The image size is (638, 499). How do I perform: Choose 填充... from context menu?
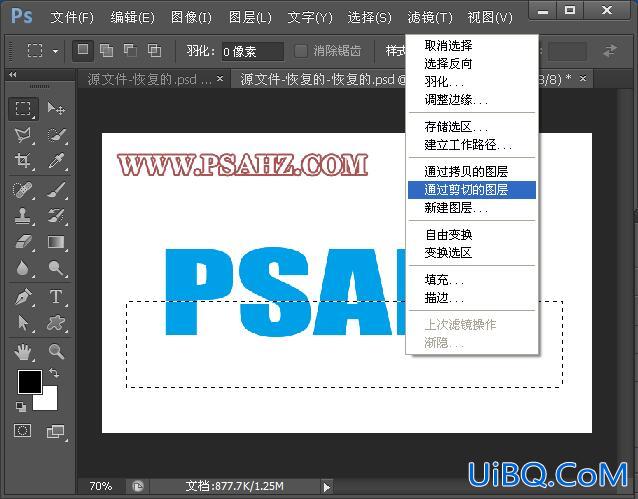click(472, 280)
